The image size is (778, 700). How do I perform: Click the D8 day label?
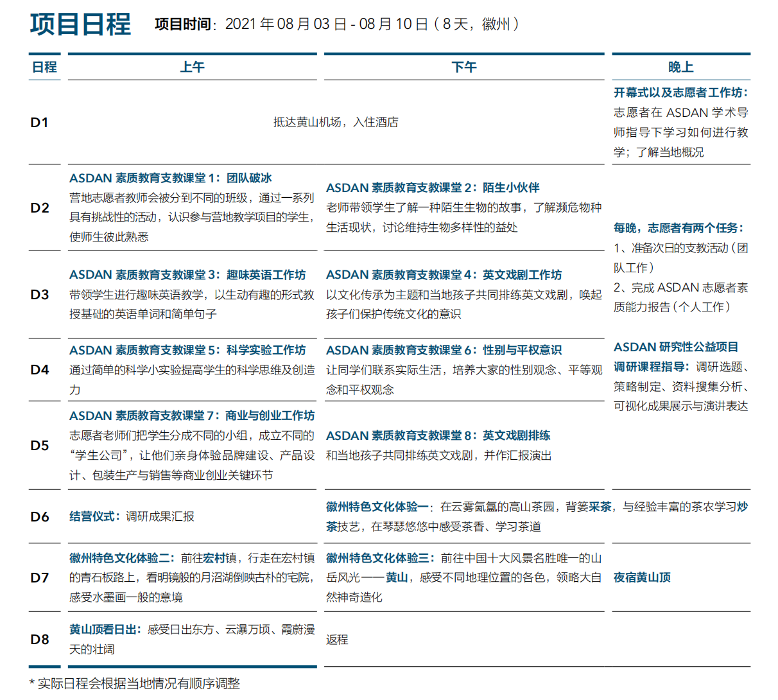[40, 639]
